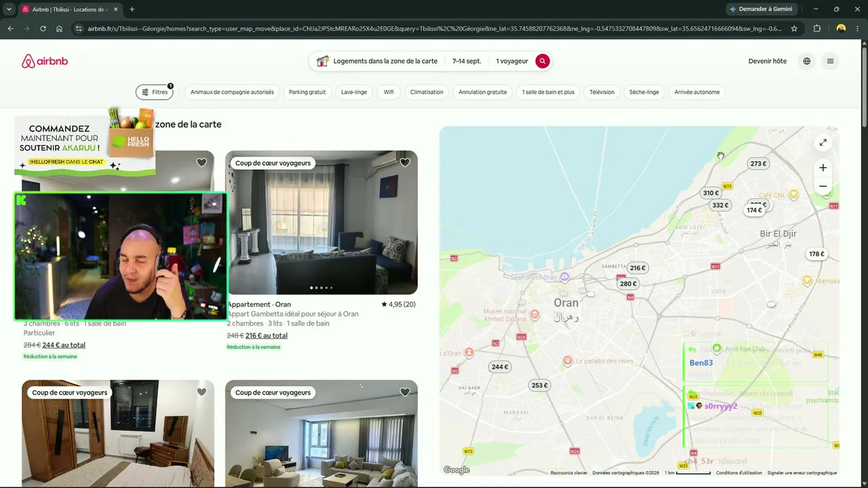Enable the 1 salle de bain et plus filter
The image size is (868, 488).
pos(548,92)
